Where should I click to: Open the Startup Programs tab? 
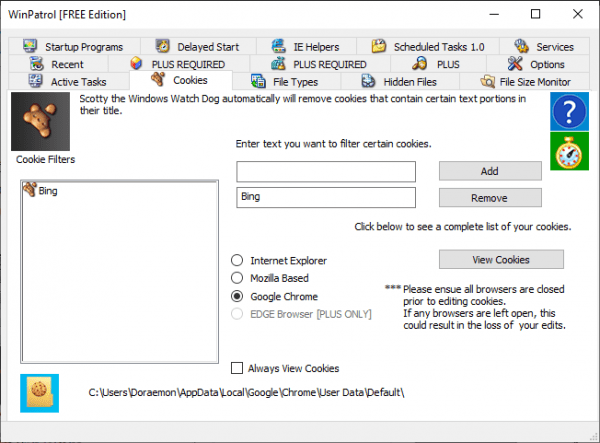pos(75,47)
